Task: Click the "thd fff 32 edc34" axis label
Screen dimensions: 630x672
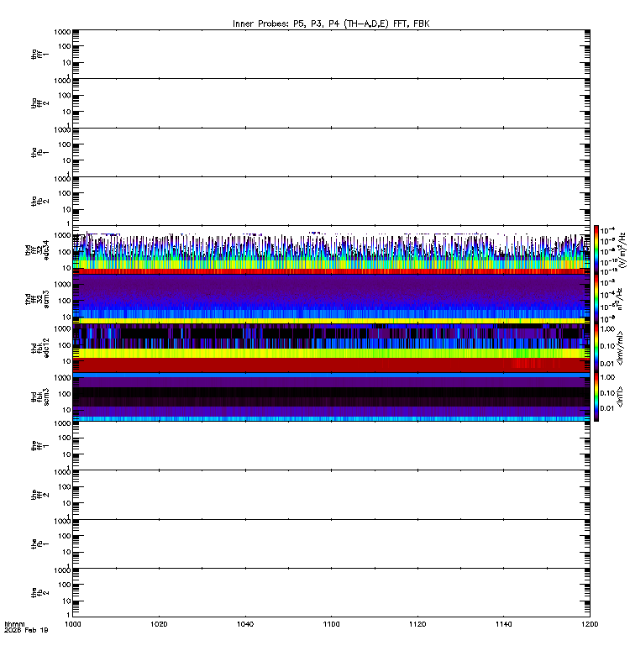Action: click(37, 250)
